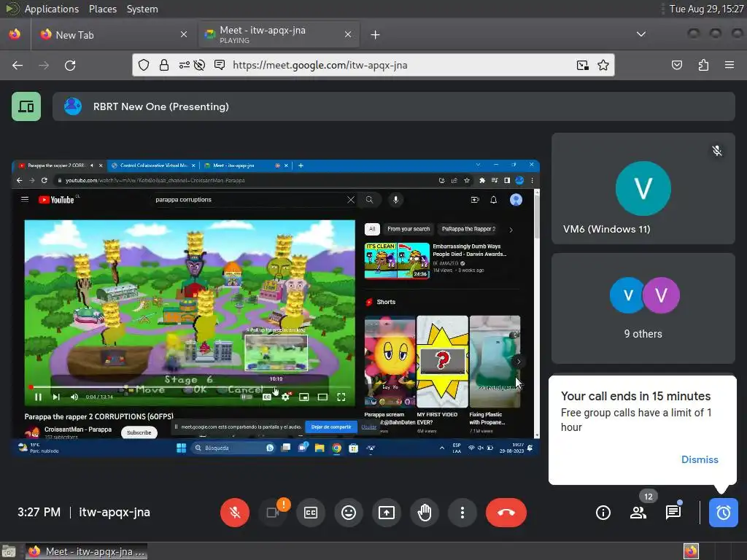
Task: Click Dejar de compartir in shared screen
Action: click(x=331, y=427)
